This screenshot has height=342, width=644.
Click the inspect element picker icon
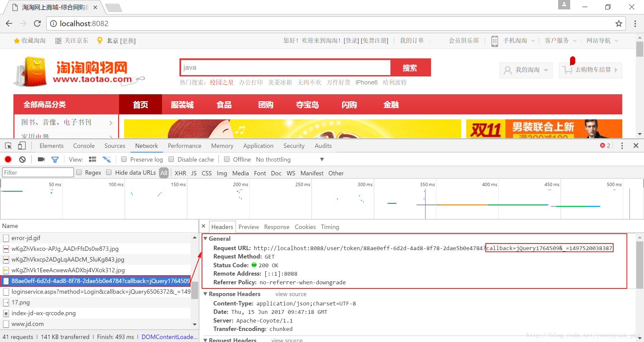click(x=8, y=146)
